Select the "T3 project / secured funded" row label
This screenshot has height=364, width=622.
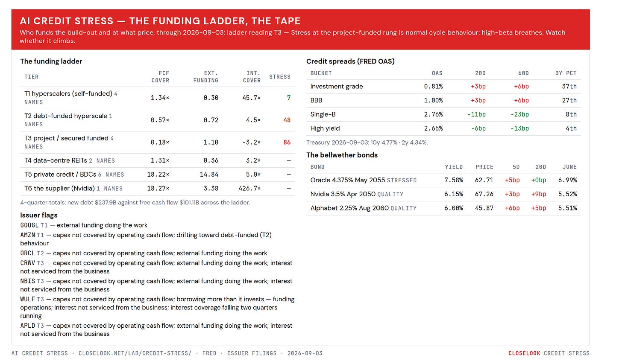click(66, 138)
